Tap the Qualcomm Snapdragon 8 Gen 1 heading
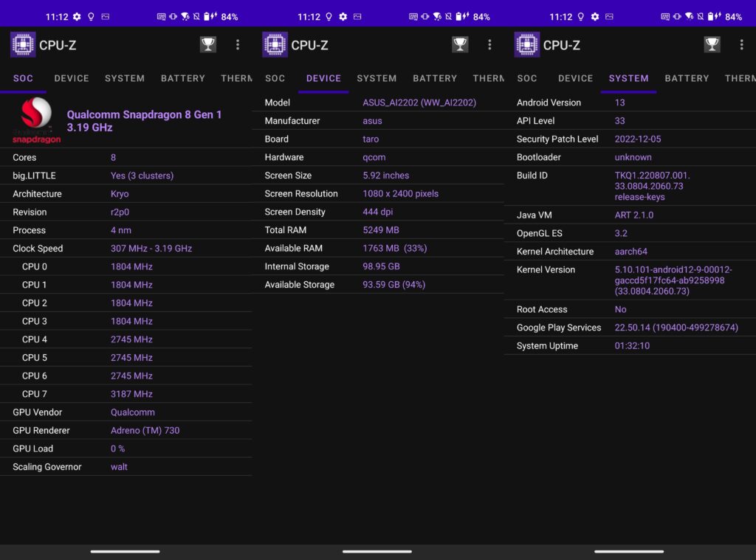This screenshot has height=560, width=756. 144,121
